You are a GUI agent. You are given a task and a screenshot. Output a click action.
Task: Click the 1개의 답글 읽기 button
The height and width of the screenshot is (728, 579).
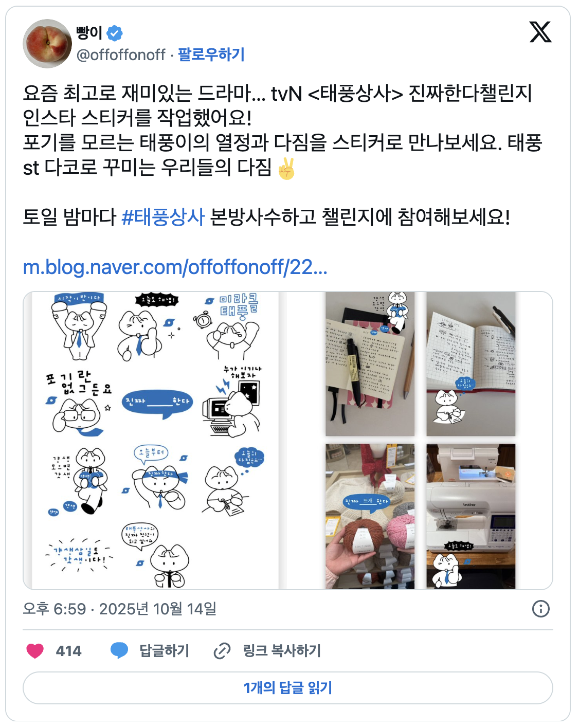coord(288,688)
